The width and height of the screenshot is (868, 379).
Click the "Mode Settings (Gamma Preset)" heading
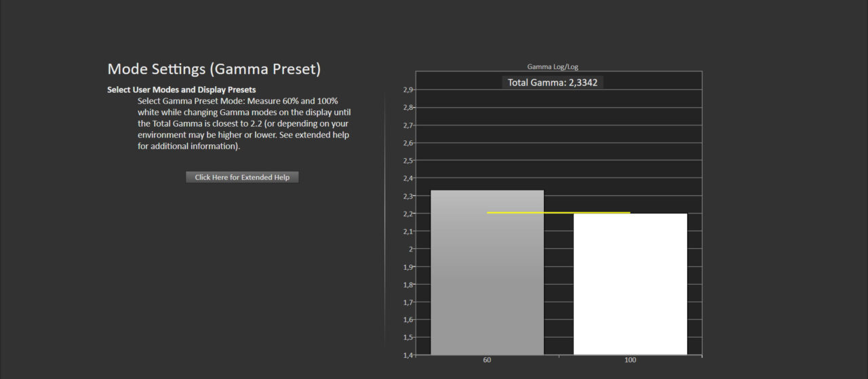pyautogui.click(x=214, y=69)
